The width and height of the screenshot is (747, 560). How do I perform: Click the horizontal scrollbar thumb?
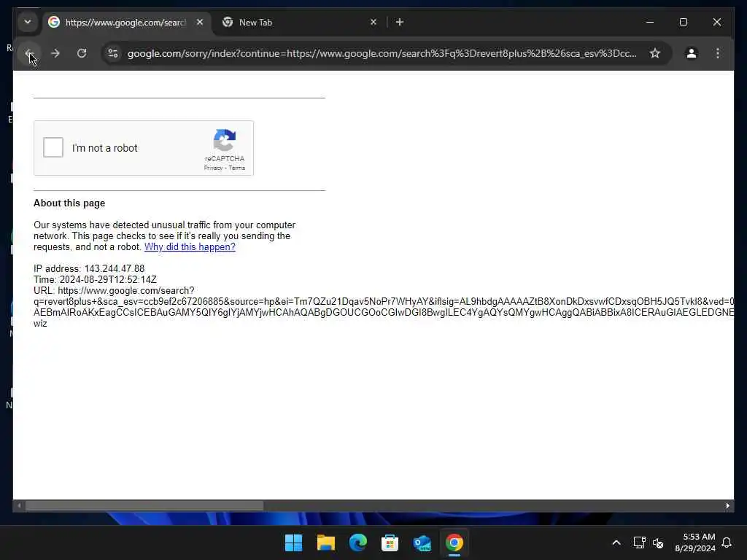(144, 506)
